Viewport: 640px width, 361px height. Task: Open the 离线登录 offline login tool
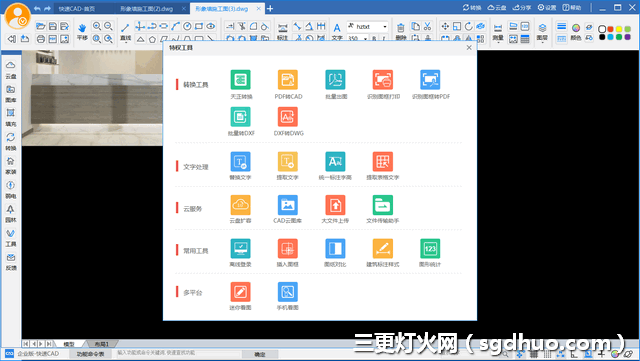(x=240, y=248)
